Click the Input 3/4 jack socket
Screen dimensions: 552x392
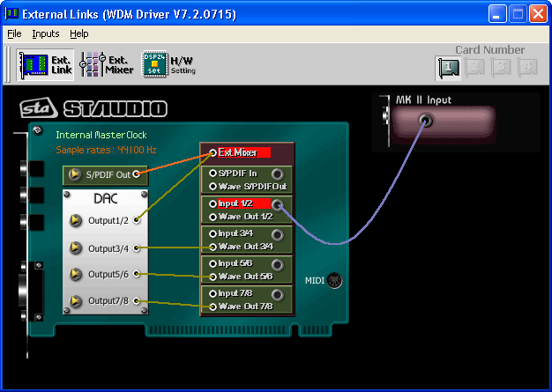(278, 235)
